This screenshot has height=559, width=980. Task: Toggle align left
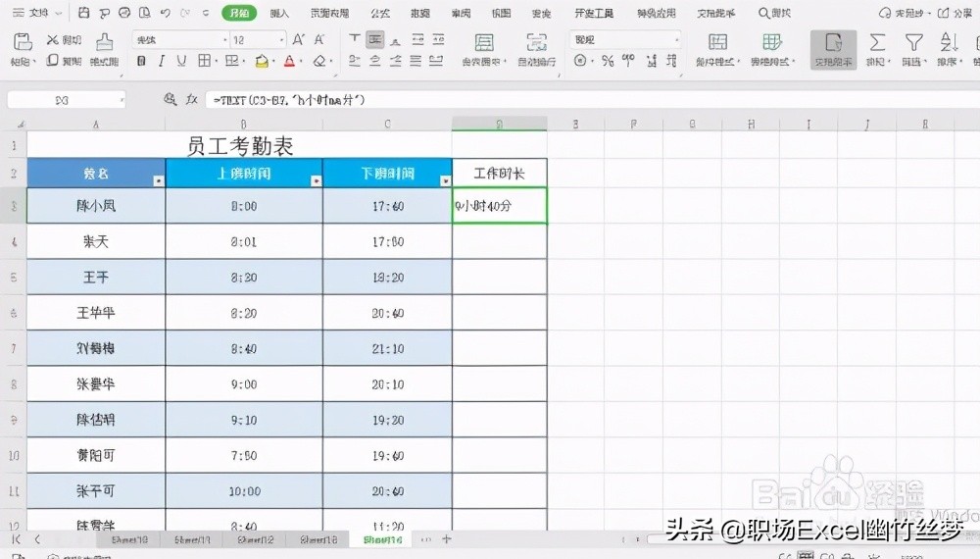pos(355,61)
